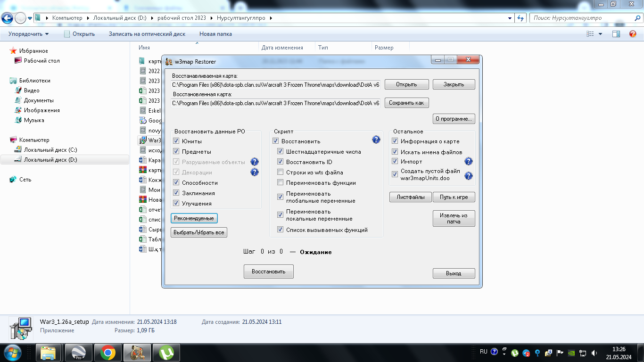Toggle Информация о карте checkbox
Image resolution: width=644 pixels, height=362 pixels.
[395, 141]
